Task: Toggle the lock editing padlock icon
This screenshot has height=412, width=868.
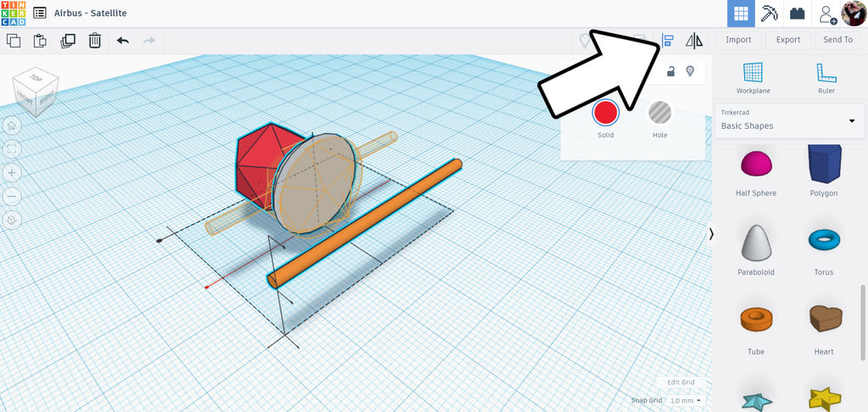Action: [x=670, y=71]
